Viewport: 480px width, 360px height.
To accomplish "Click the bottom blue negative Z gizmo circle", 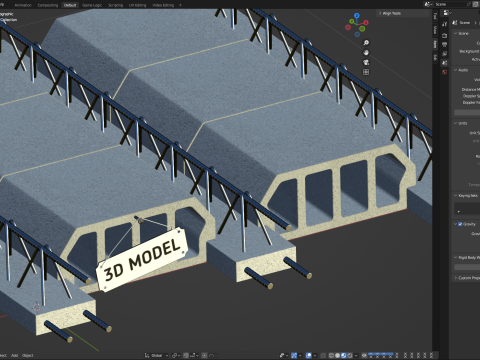I will click(x=357, y=34).
